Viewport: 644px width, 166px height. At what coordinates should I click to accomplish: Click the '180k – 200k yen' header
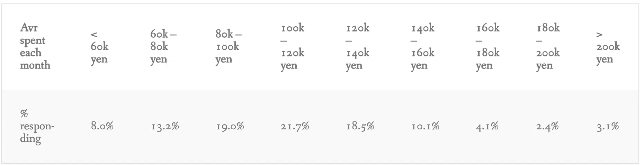pos(548,46)
